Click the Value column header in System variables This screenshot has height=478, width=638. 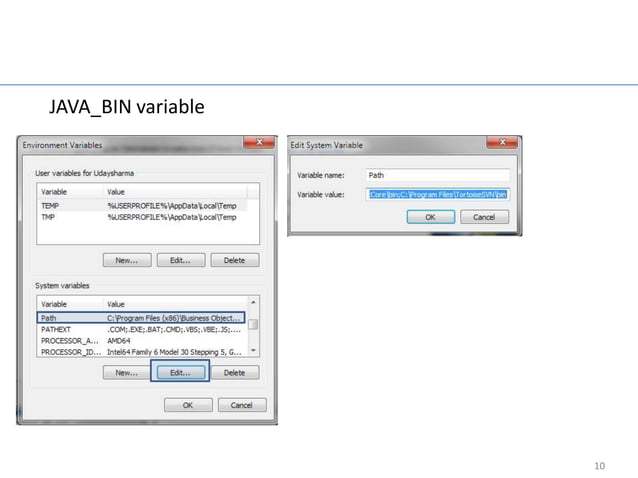click(x=176, y=304)
